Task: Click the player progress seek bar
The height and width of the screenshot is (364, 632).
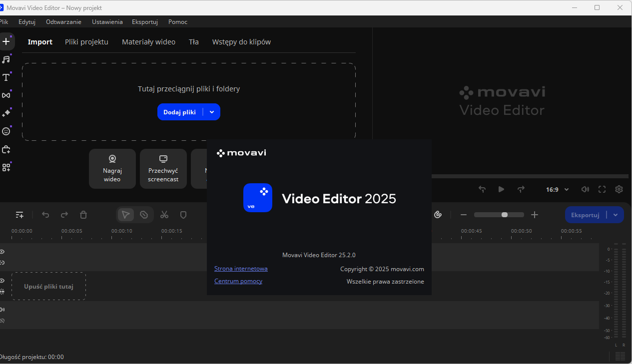Action: 530,176
